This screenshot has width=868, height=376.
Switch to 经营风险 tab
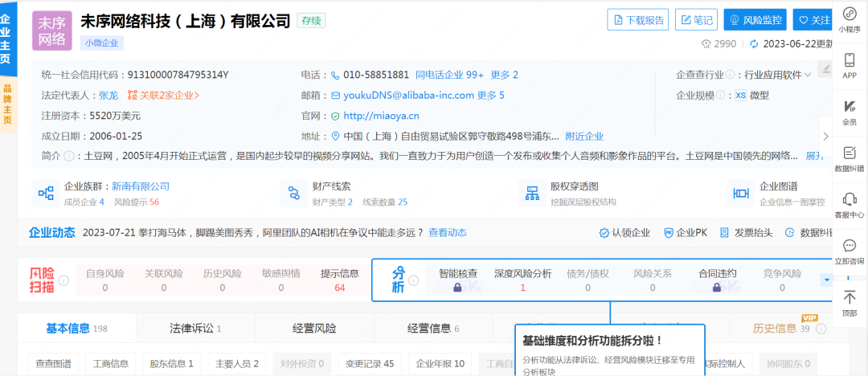pyautogui.click(x=314, y=329)
